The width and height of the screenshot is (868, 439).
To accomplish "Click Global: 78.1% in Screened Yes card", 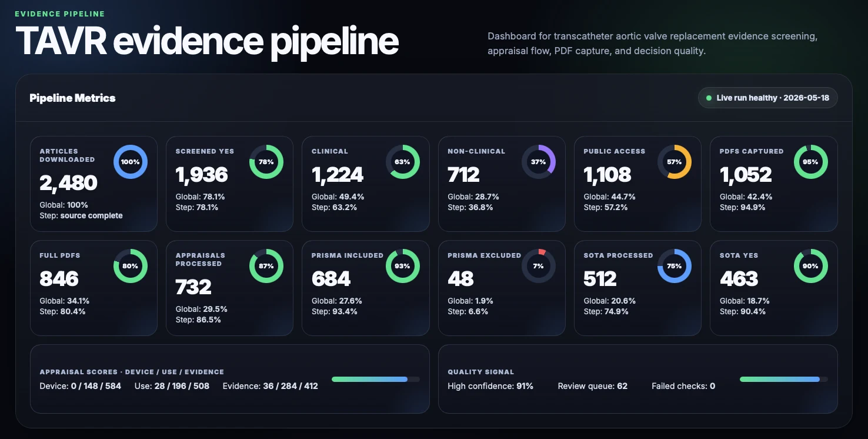I will pos(201,197).
